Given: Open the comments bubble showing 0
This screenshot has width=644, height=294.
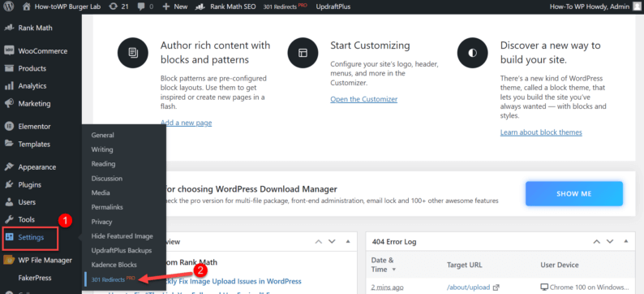Looking at the screenshot, I should coord(146,6).
